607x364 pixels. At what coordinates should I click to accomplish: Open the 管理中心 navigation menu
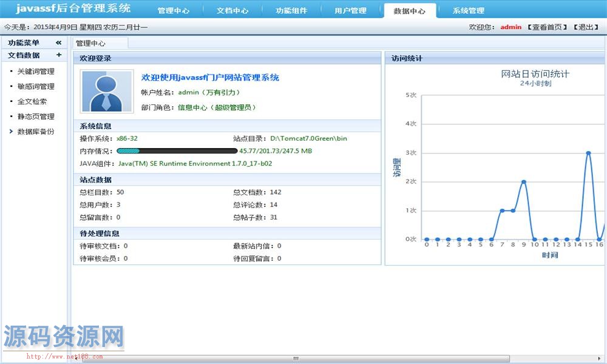point(173,10)
